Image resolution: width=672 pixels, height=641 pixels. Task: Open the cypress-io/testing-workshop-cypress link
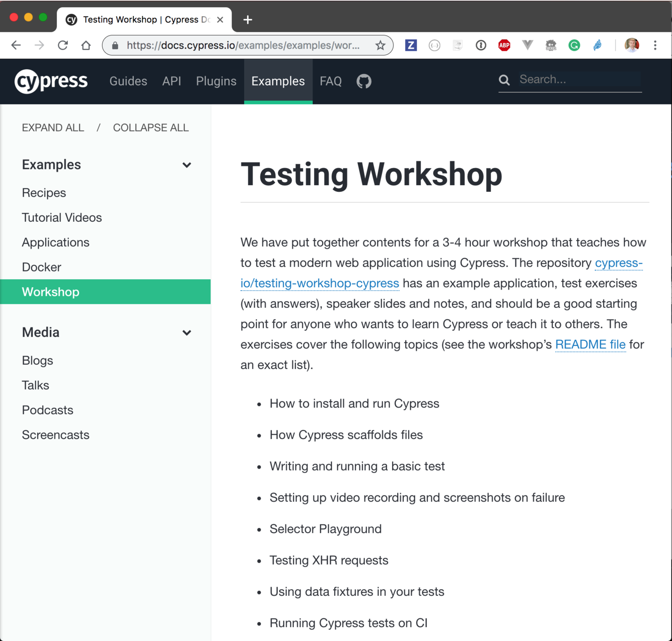319,283
